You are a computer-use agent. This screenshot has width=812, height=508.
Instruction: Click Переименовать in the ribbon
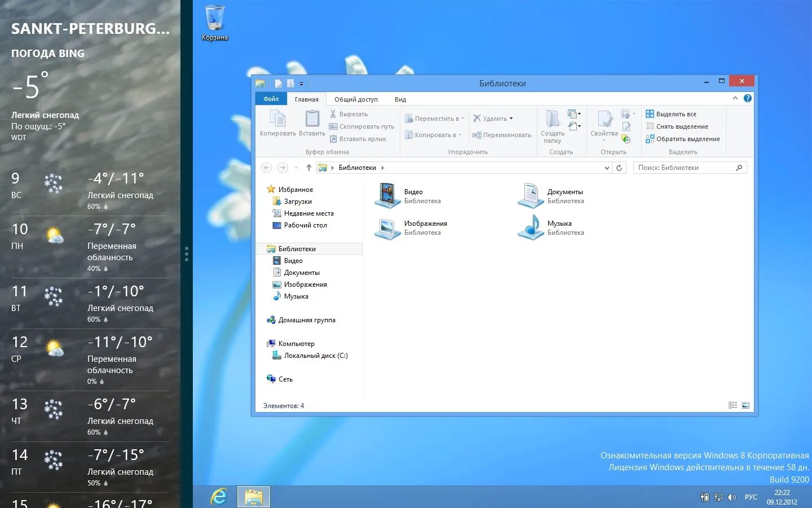pyautogui.click(x=502, y=135)
